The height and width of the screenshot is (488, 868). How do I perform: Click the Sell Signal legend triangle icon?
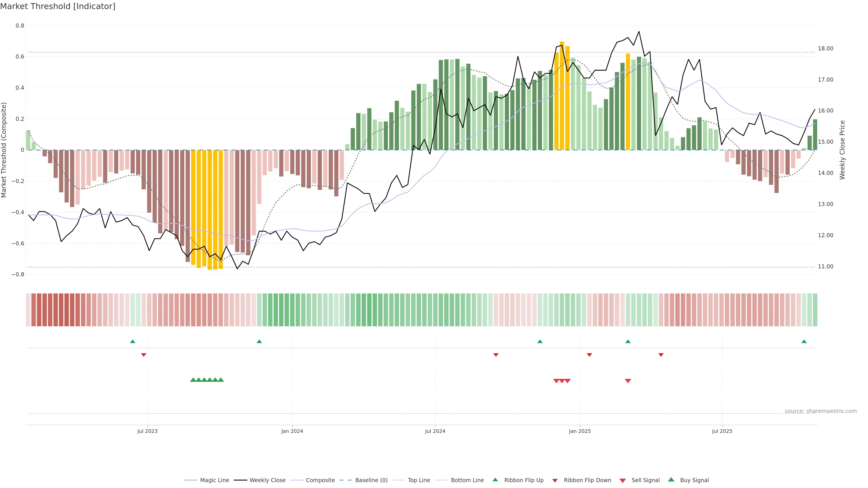point(623,480)
